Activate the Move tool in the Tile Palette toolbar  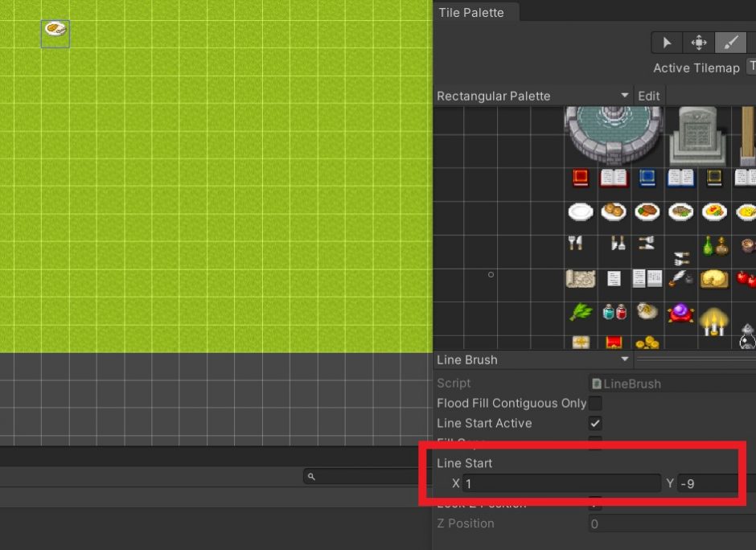point(697,42)
